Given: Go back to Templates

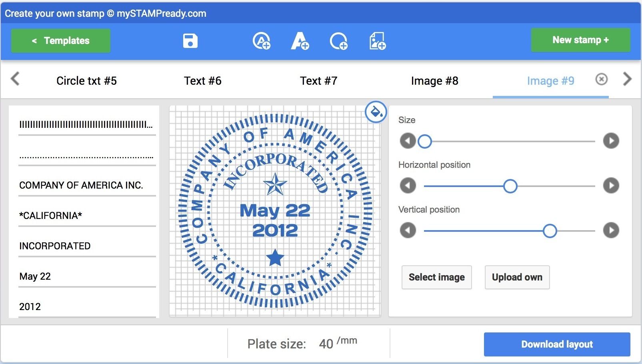Looking at the screenshot, I should [61, 41].
